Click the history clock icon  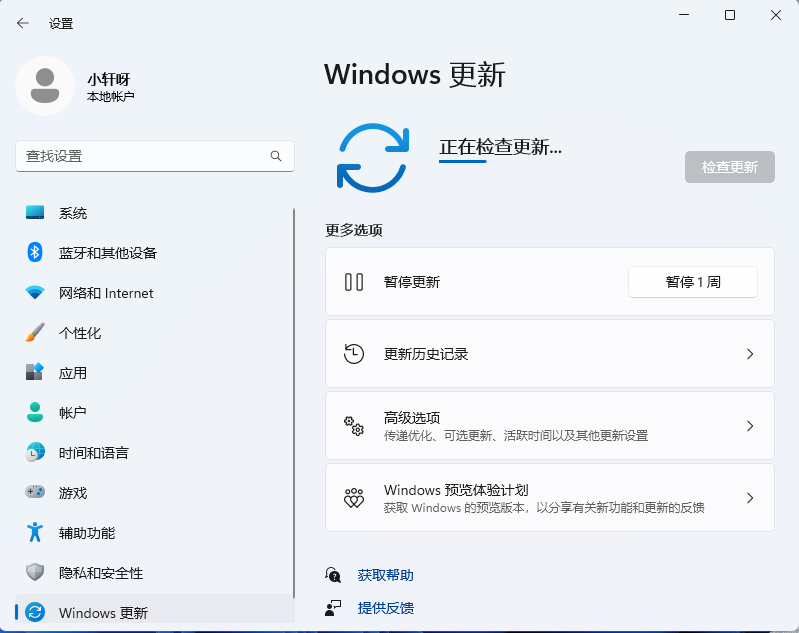354,354
